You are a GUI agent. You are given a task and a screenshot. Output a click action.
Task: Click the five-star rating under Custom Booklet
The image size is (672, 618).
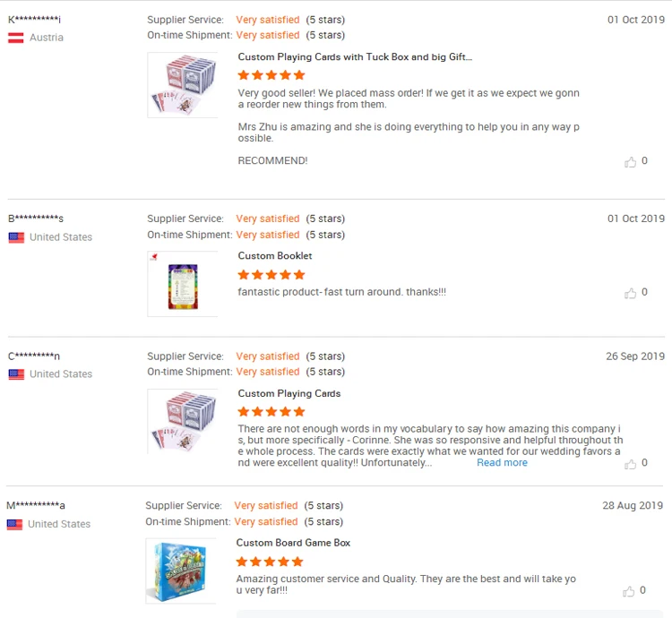click(x=271, y=275)
